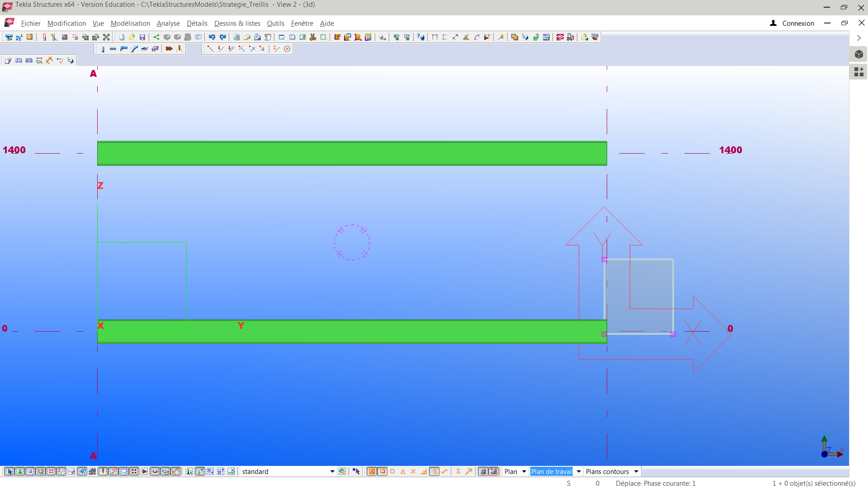Click the upper green beam in view
The height and width of the screenshot is (488, 868).
point(352,154)
